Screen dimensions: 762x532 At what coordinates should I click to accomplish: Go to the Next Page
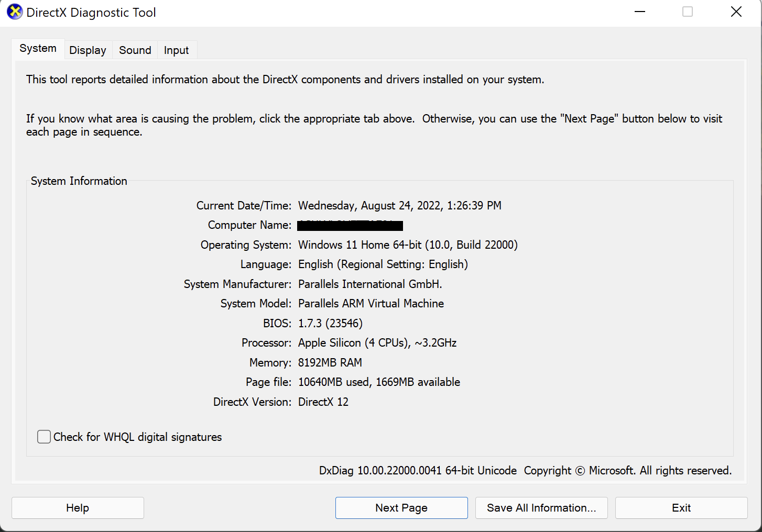pyautogui.click(x=401, y=508)
